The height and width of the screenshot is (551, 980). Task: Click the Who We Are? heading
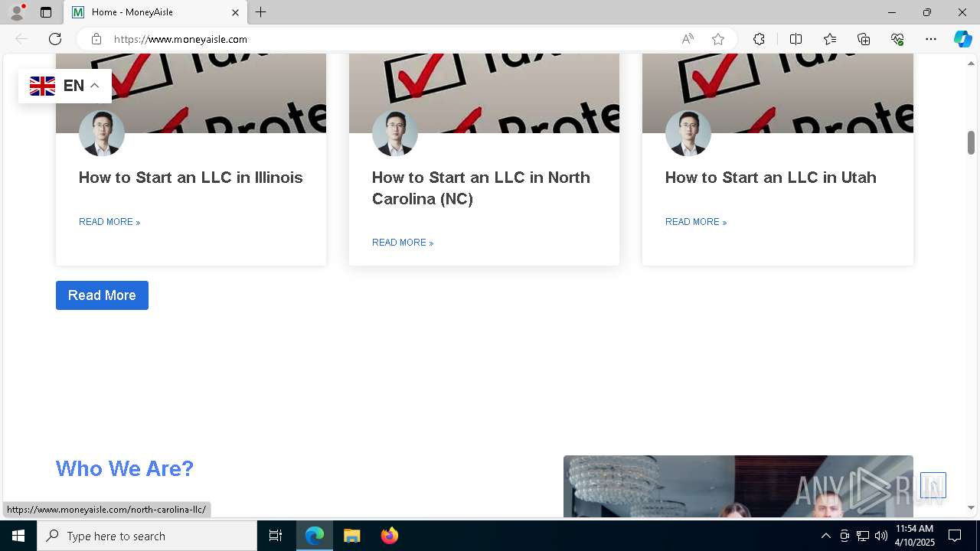125,468
